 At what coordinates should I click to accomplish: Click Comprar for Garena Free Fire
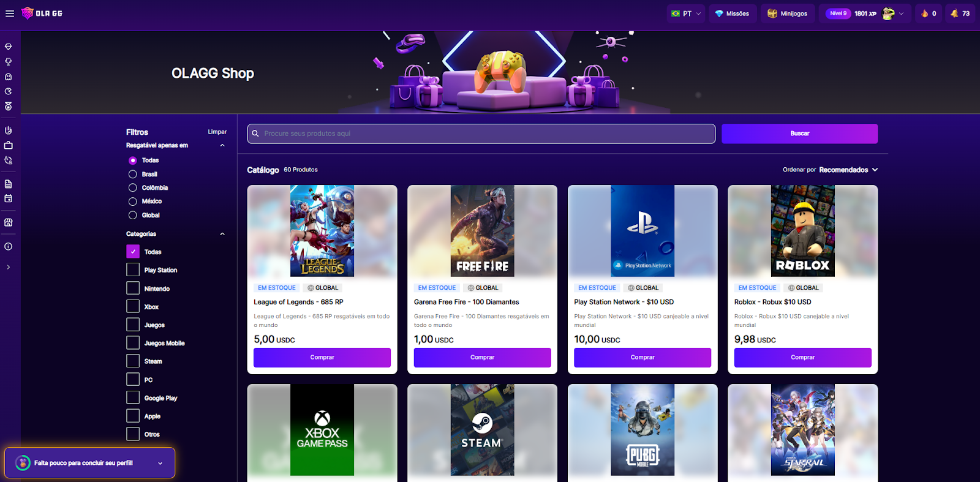482,358
